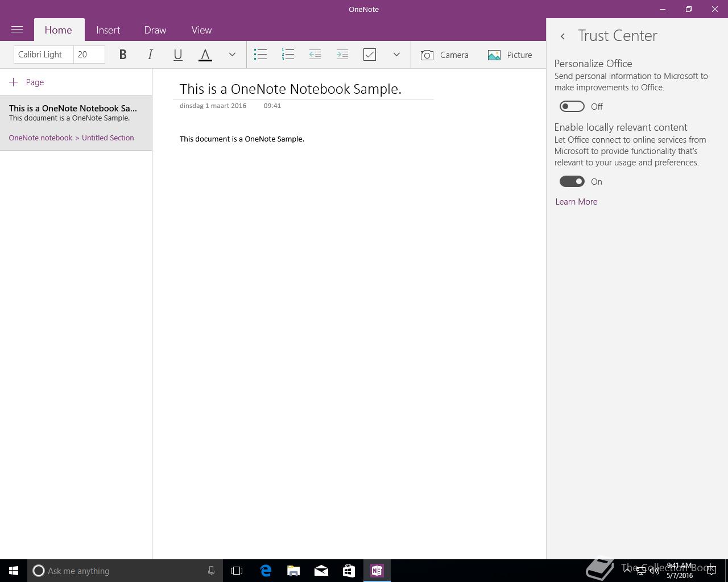The image size is (728, 582).
Task: Open the 'OneNote notebook' breadcrumb link
Action: [x=40, y=138]
